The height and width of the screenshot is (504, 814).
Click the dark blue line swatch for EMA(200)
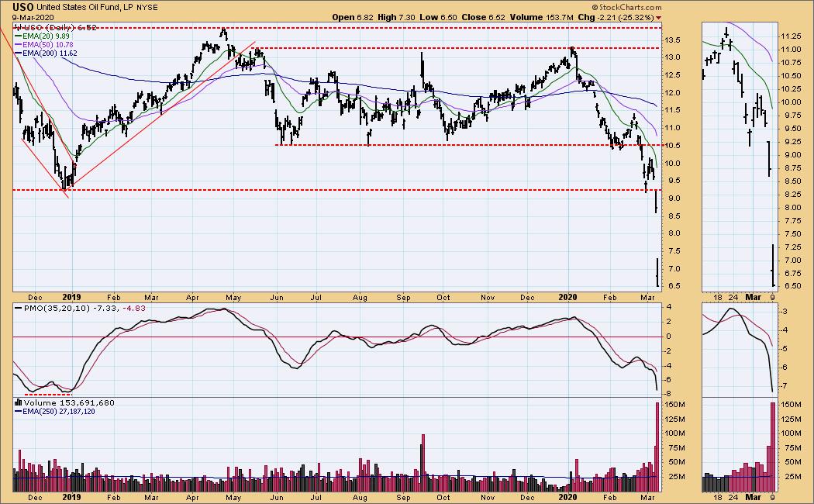pyautogui.click(x=18, y=54)
